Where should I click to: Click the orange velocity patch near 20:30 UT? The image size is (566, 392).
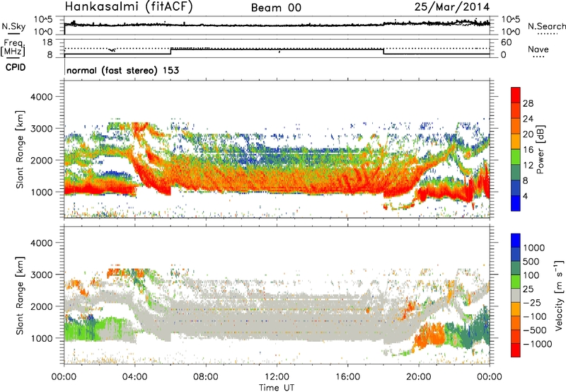[x=429, y=335]
